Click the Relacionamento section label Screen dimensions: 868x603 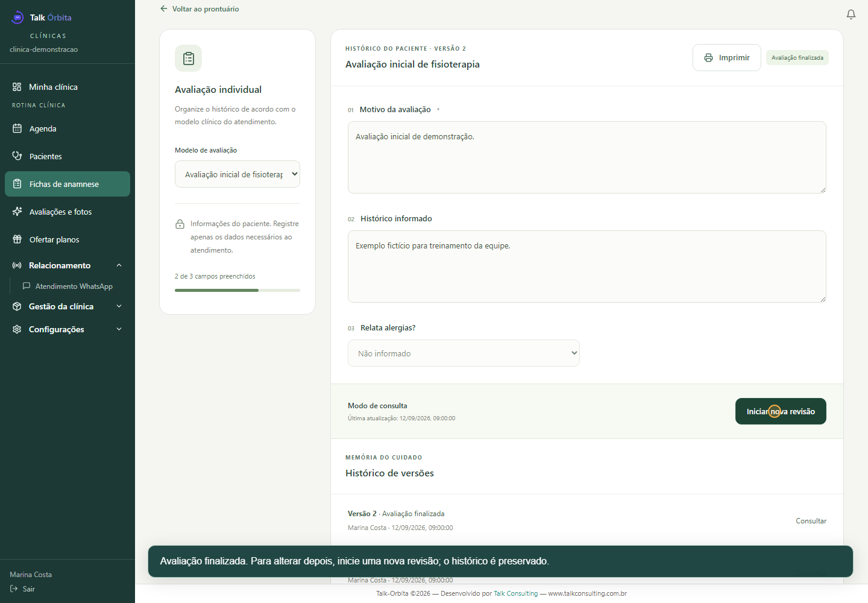60,265
